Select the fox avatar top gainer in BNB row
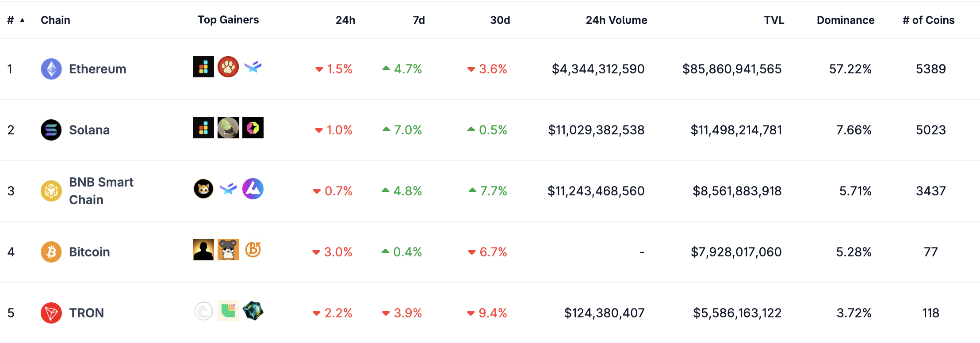 tap(203, 189)
